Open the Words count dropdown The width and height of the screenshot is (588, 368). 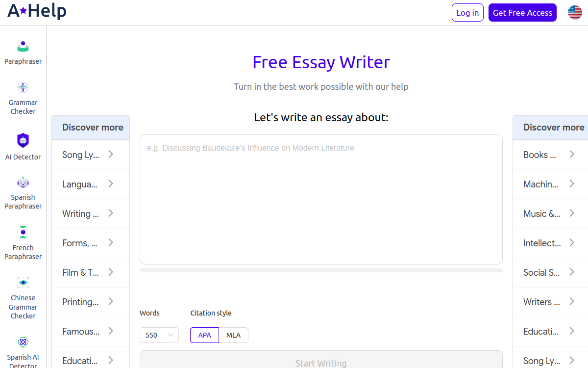pos(159,335)
